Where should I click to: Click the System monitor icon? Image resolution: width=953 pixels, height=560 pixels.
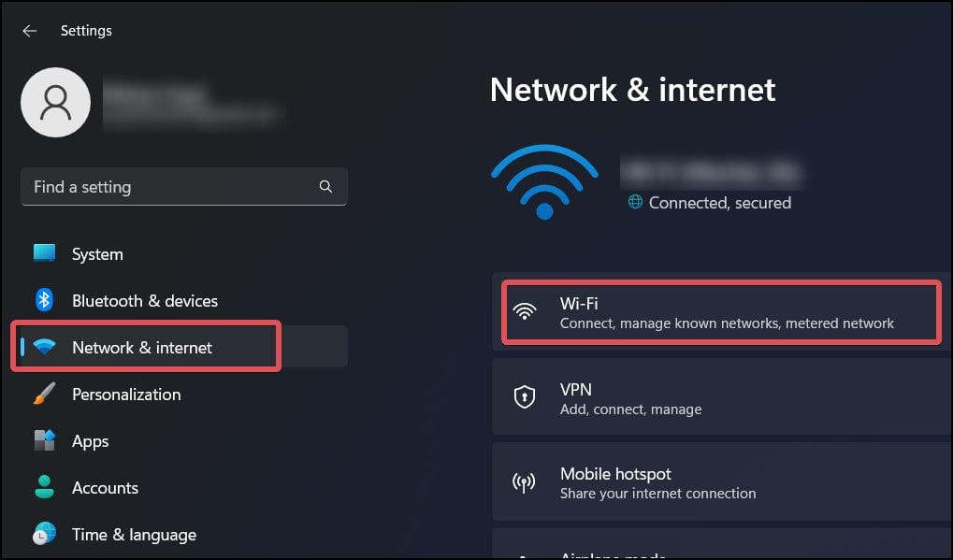pyautogui.click(x=44, y=253)
